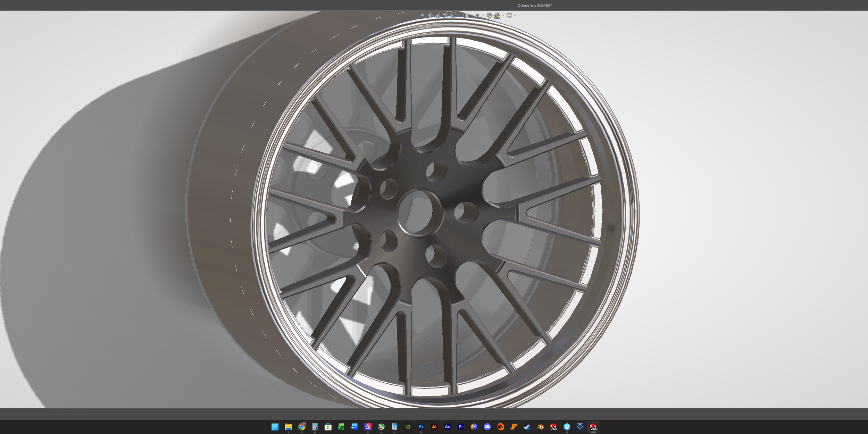The image size is (868, 434).
Task: Click the Apply Scene icon
Action: (497, 16)
